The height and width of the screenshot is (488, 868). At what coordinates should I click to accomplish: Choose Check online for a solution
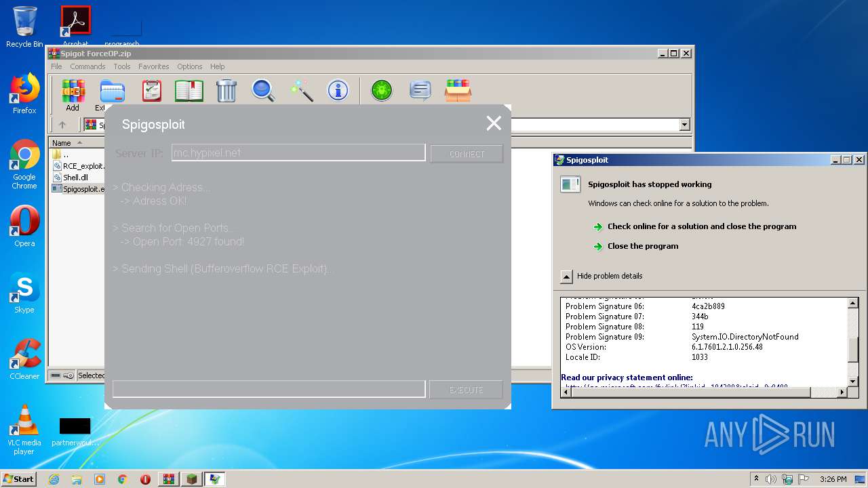(702, 226)
